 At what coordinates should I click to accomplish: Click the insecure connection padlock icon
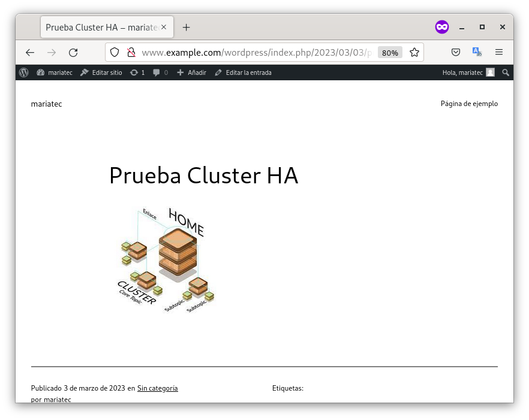130,53
